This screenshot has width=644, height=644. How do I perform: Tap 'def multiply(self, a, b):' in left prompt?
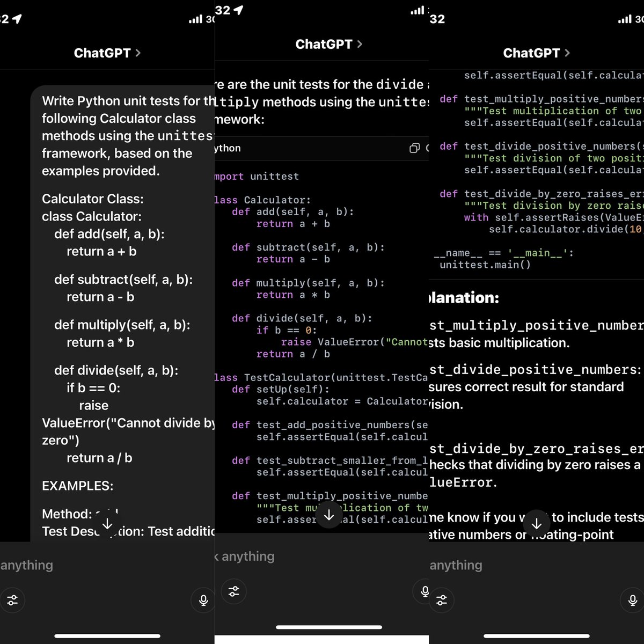[x=122, y=325]
